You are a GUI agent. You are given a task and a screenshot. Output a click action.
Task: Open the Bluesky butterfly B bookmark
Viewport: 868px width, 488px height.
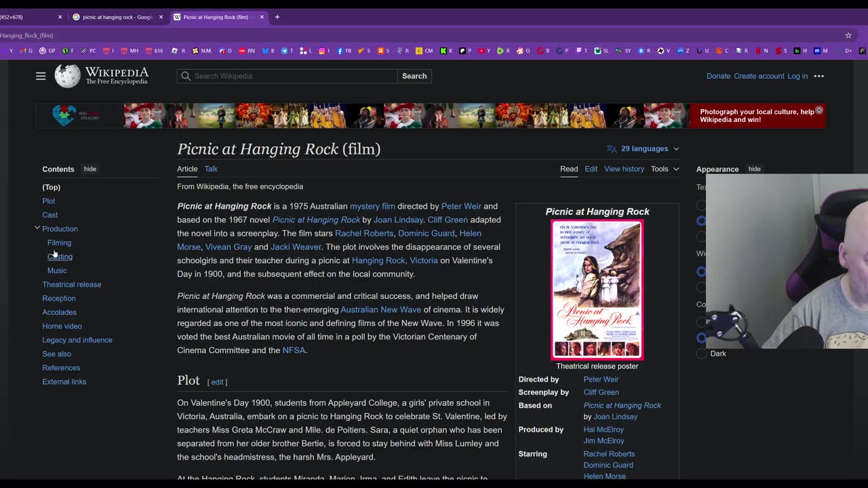[268, 50]
